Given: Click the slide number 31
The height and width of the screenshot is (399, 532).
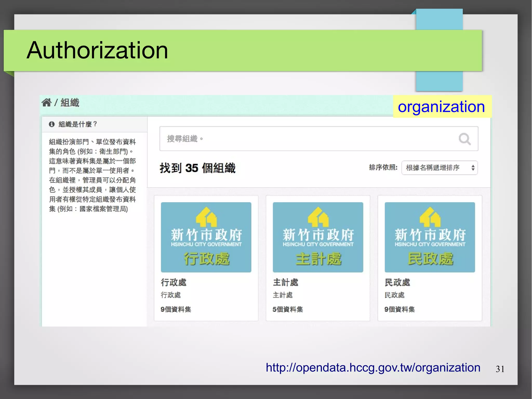Looking at the screenshot, I should (500, 369).
